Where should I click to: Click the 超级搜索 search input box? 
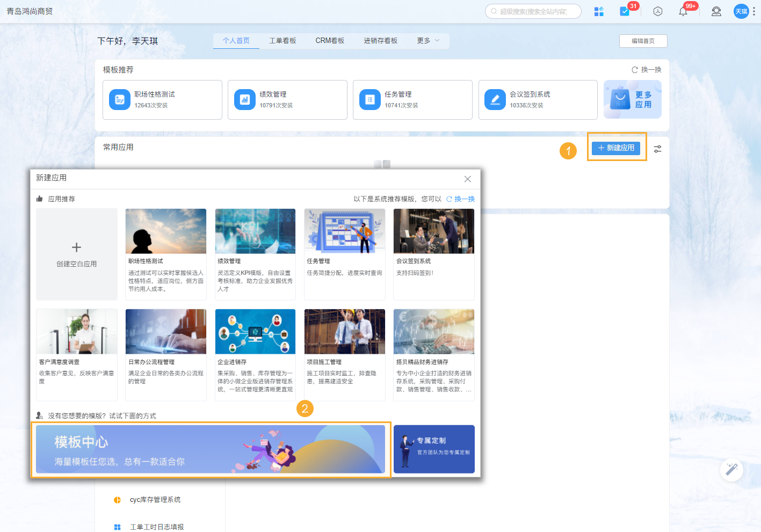(533, 11)
